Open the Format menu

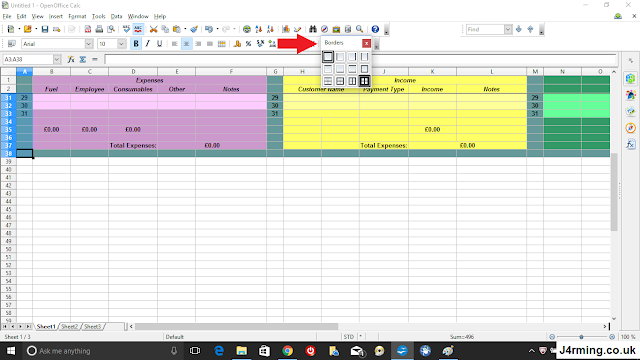click(x=77, y=16)
